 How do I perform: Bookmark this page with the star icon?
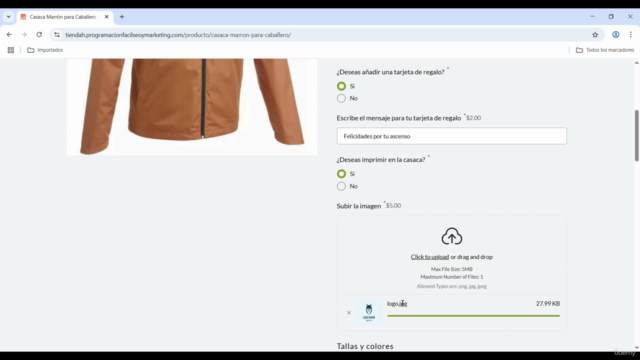point(595,35)
